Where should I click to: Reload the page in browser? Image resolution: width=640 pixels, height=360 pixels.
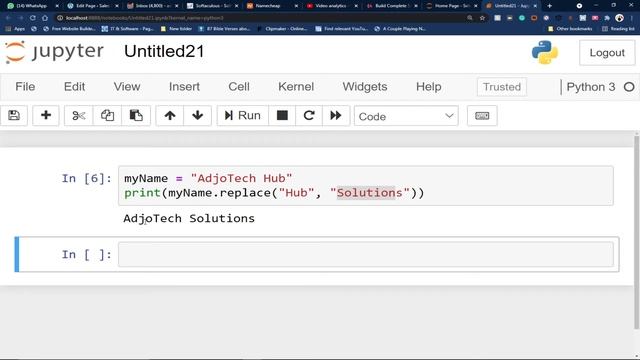click(32, 18)
